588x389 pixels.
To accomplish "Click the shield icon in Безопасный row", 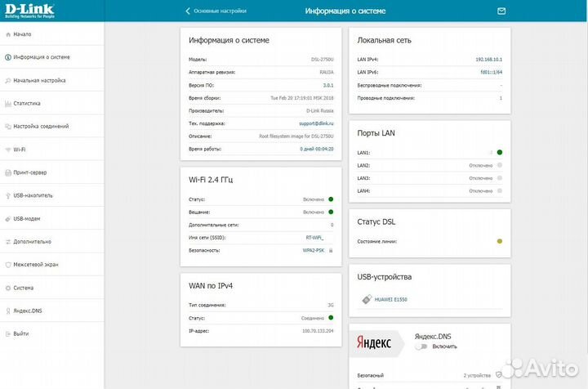I will point(499,375).
